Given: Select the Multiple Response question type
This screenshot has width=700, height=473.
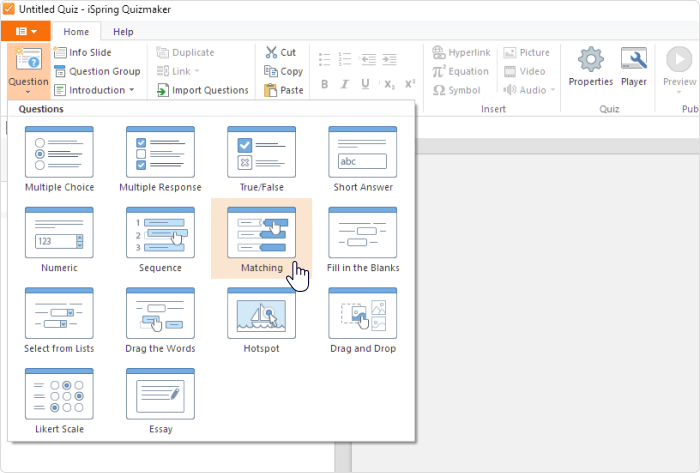Looking at the screenshot, I should point(160,159).
